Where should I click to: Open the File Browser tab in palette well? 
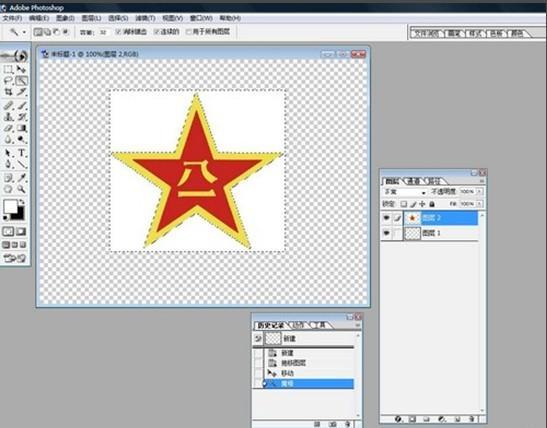(x=426, y=33)
